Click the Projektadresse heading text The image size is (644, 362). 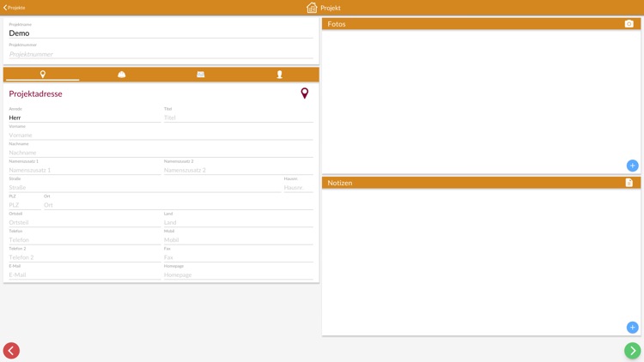click(36, 94)
